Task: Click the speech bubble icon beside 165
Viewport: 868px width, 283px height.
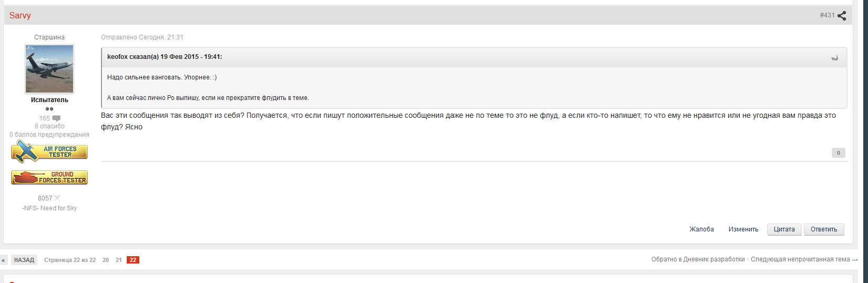Action: (x=56, y=118)
